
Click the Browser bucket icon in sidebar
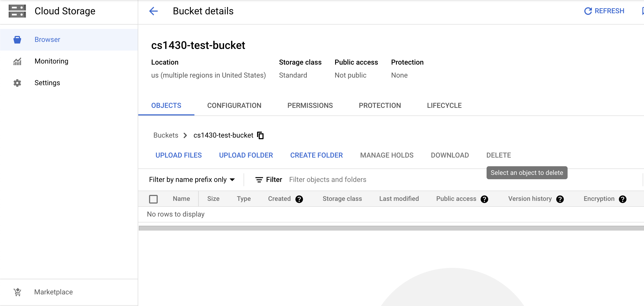point(17,40)
